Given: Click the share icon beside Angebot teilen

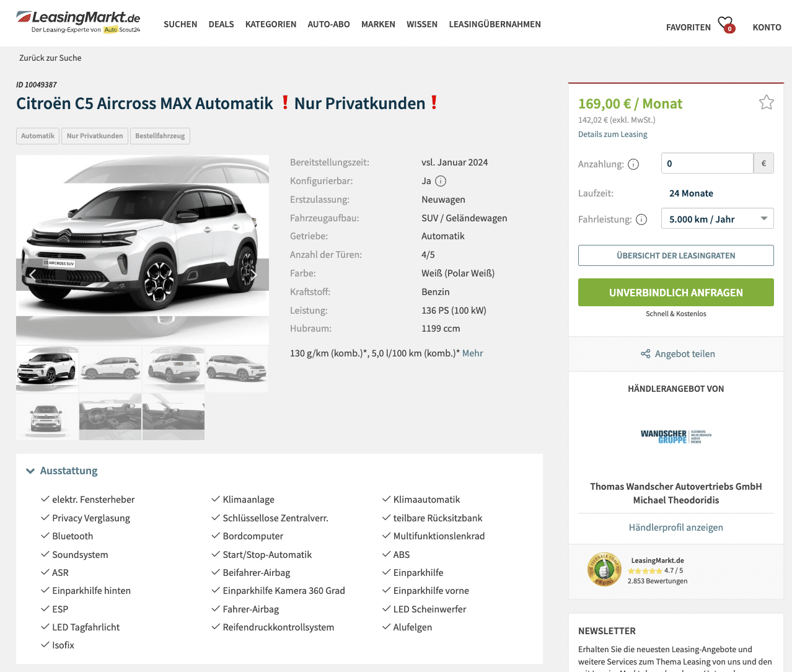Looking at the screenshot, I should [646, 354].
